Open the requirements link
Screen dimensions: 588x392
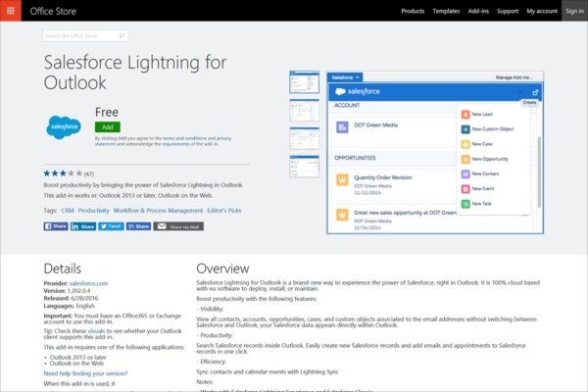[x=175, y=144]
